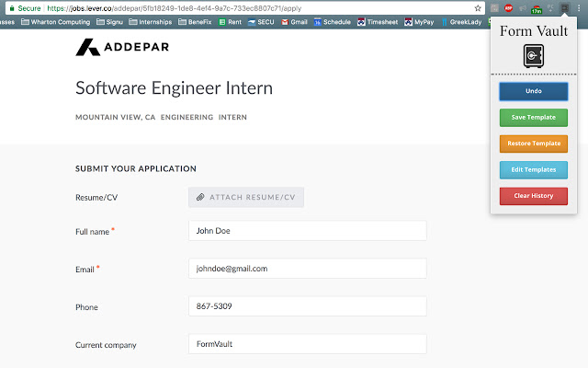Open the Gmail bookmark
588x368 pixels.
coord(294,22)
